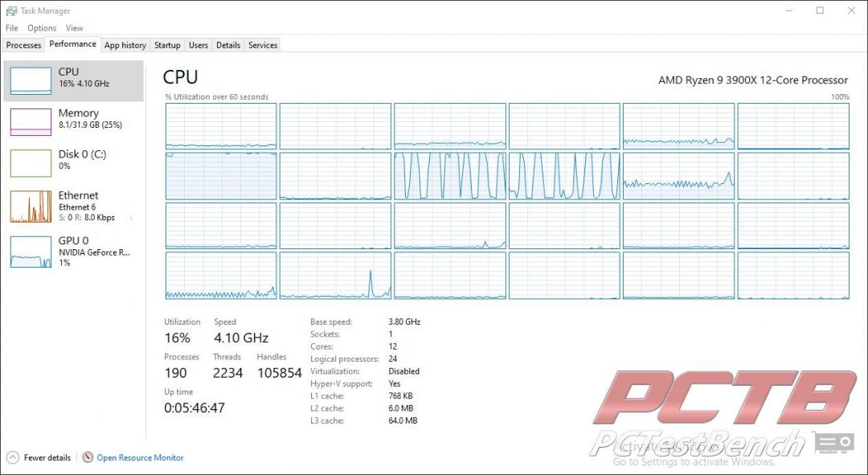Click the Logical processors label
Screen dimensions: 868x475
click(x=344, y=358)
